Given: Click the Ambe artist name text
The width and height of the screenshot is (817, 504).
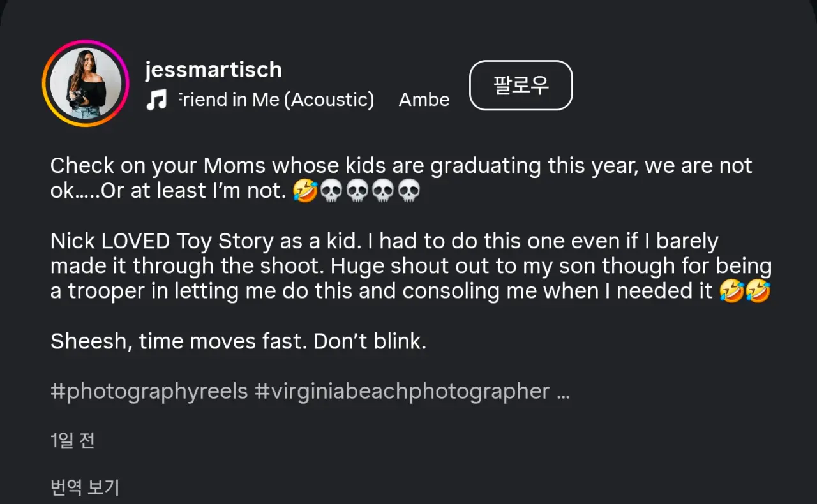Looking at the screenshot, I should (424, 100).
